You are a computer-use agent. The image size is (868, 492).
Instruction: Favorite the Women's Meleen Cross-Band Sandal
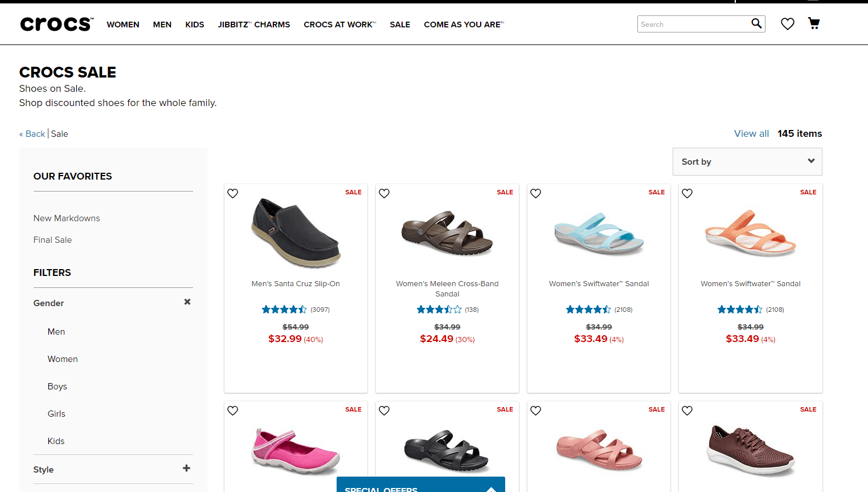coord(384,193)
